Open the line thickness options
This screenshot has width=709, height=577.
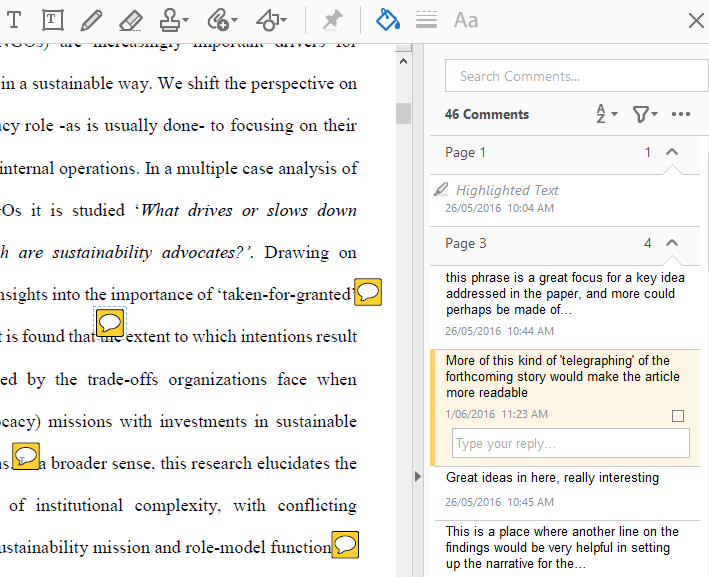[426, 20]
